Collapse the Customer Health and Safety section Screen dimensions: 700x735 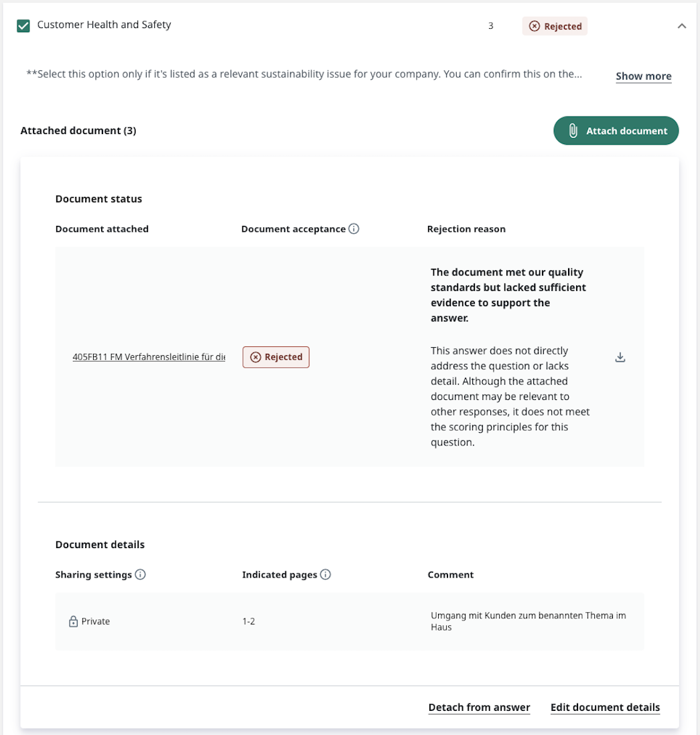682,26
